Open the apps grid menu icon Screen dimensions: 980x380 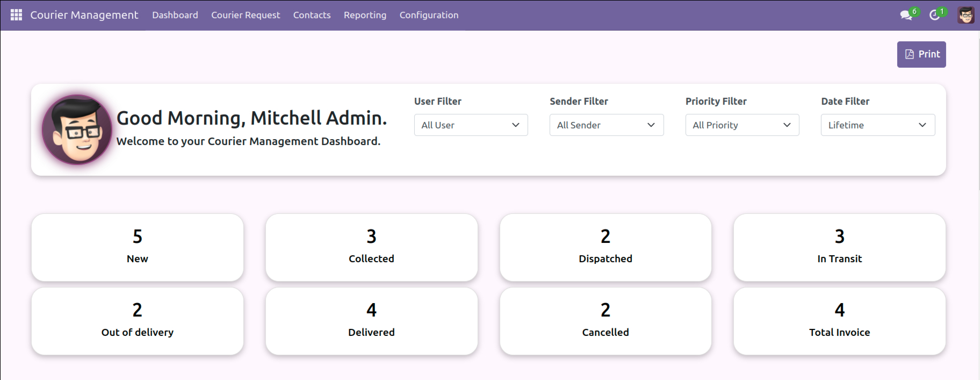pyautogui.click(x=16, y=15)
